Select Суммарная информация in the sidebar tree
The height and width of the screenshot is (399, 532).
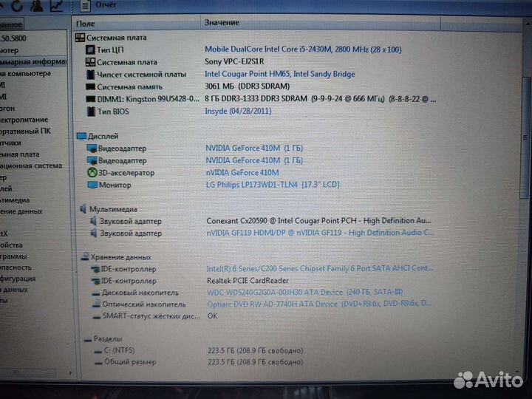point(33,62)
